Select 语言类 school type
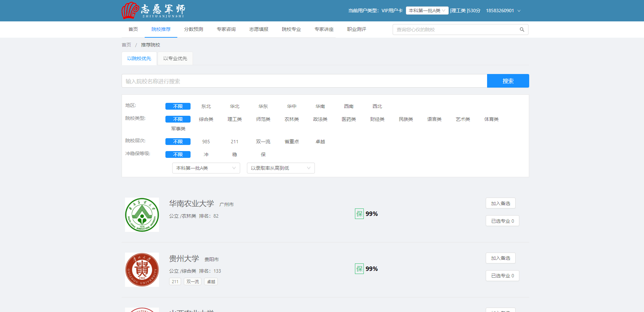Viewport: 644px width, 312px height. (434, 119)
